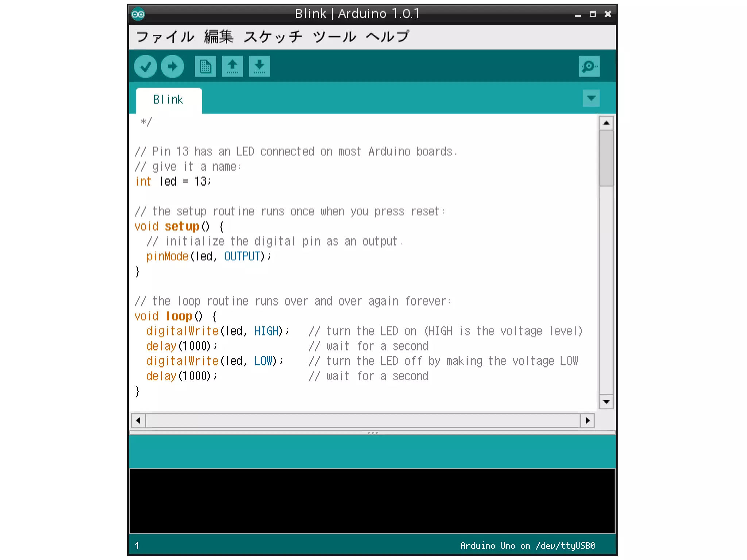Image resolution: width=747 pixels, height=560 pixels.
Task: Open the ファイル menu
Action: pyautogui.click(x=165, y=36)
